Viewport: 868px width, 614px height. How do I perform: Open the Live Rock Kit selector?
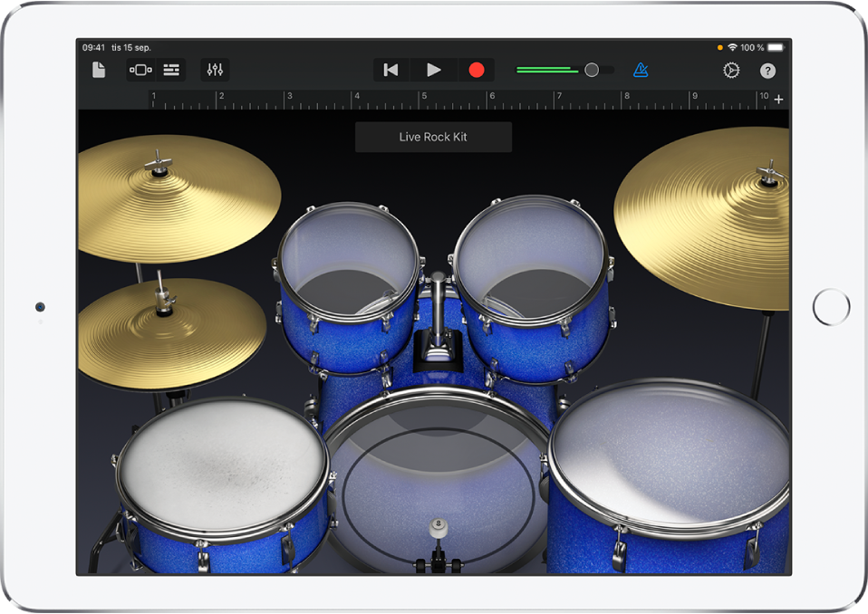(433, 138)
